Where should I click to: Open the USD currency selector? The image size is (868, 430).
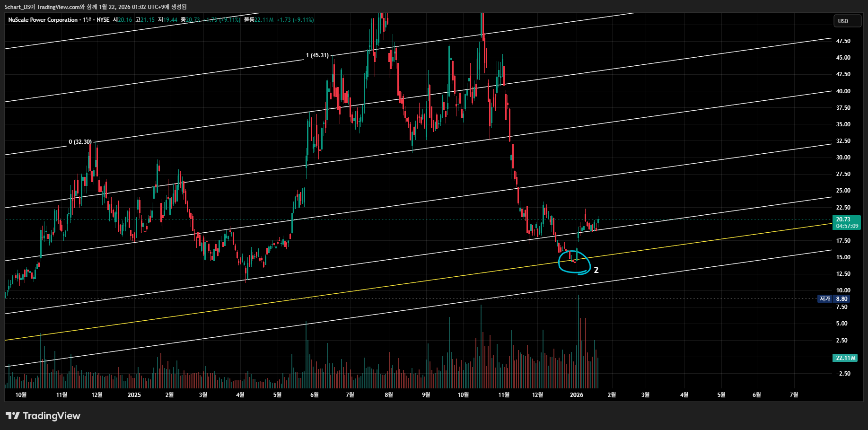tap(847, 21)
